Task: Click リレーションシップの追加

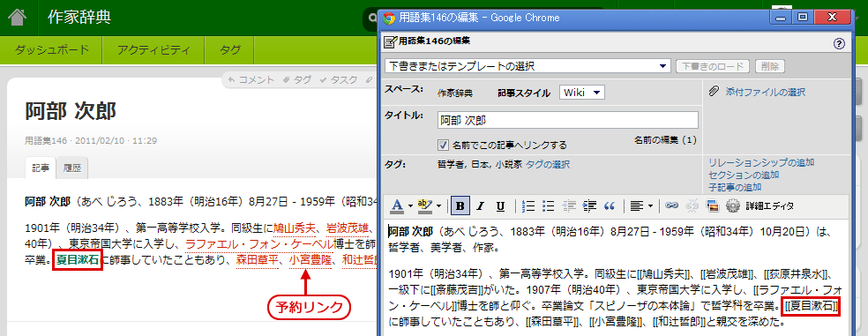Action: coord(761,162)
